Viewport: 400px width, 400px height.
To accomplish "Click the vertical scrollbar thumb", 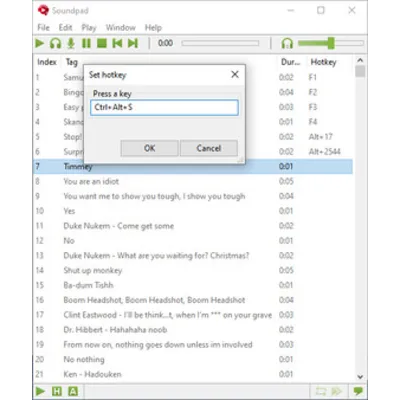I will tap(360, 71).
